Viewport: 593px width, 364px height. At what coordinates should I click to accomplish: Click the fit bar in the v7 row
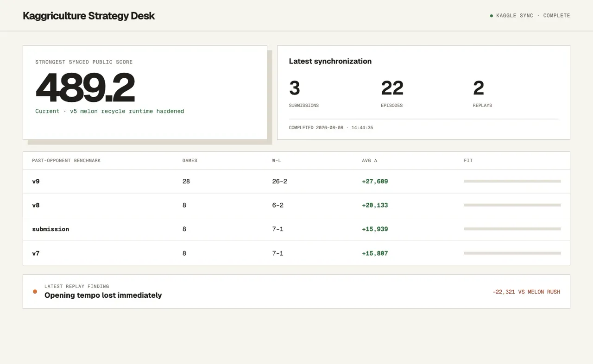pos(512,253)
